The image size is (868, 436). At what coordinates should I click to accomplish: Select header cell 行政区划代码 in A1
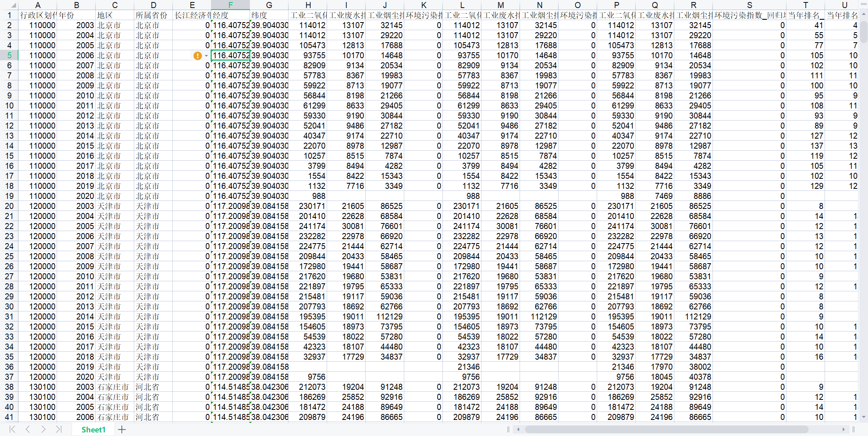38,15
